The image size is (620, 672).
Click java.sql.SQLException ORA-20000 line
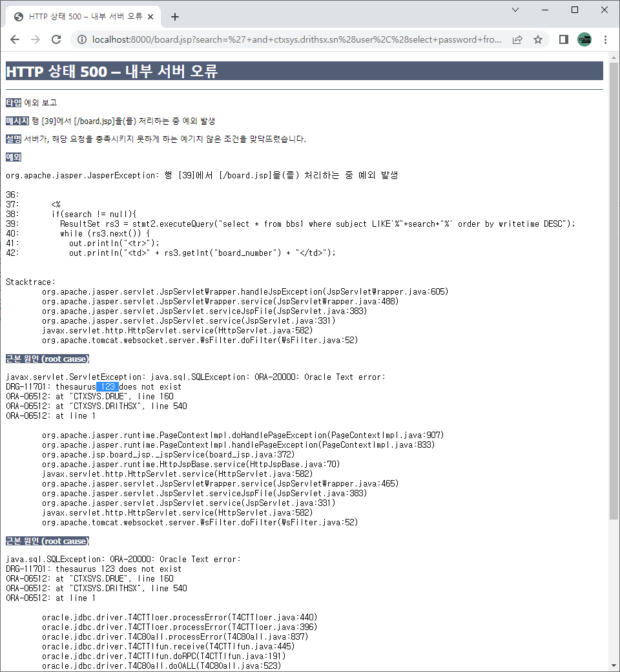coord(123,560)
